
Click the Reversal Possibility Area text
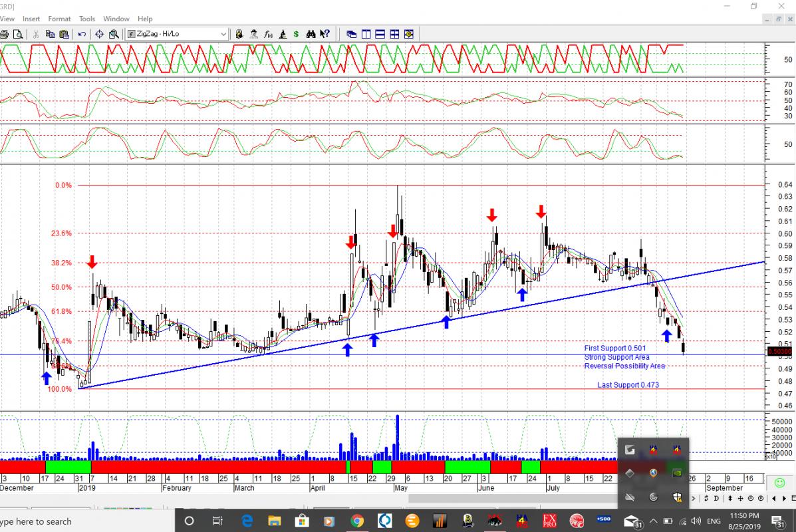[624, 366]
